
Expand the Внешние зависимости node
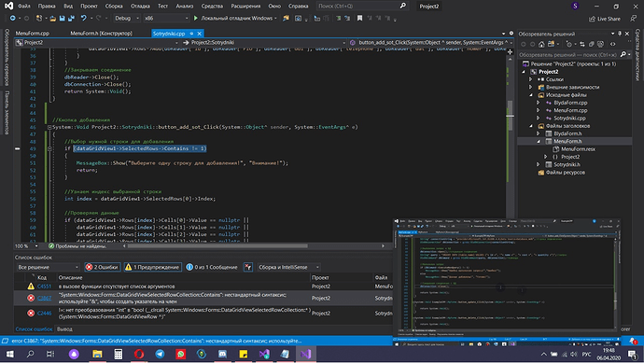[531, 87]
